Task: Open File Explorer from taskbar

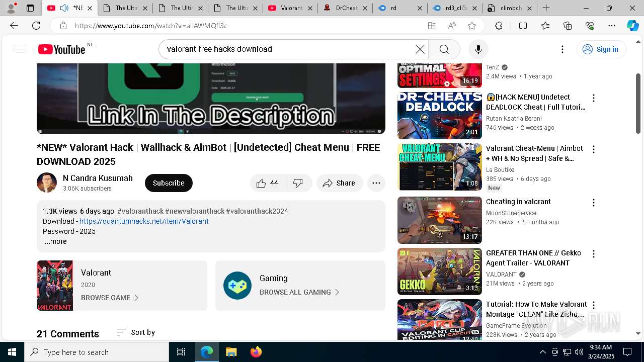Action: tap(231, 352)
